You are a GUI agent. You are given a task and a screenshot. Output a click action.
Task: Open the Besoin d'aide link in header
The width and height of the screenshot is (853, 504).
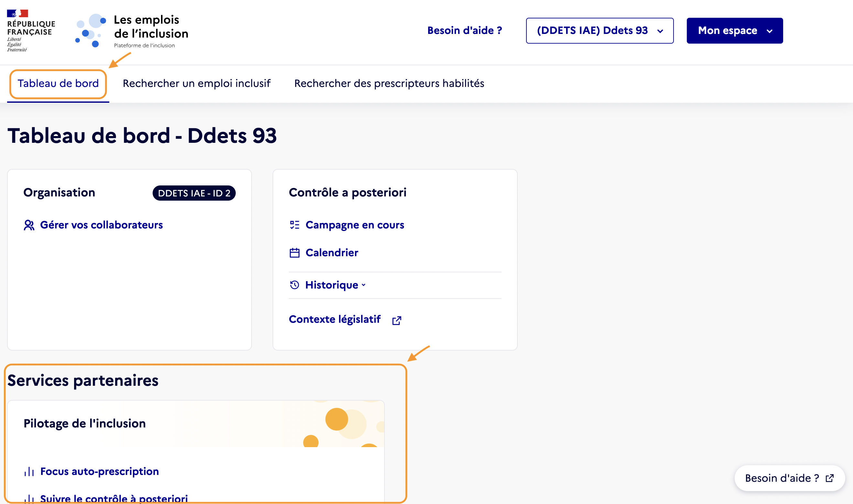464,30
